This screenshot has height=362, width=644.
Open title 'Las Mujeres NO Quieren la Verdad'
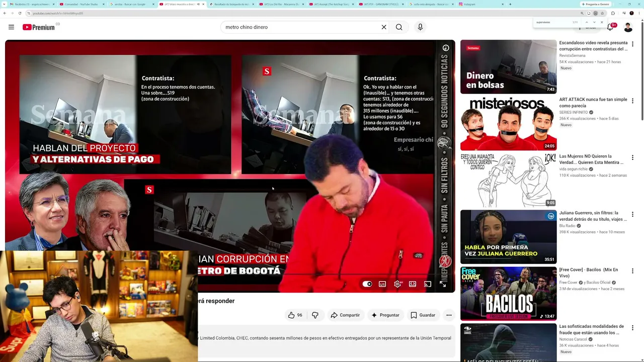click(591, 159)
